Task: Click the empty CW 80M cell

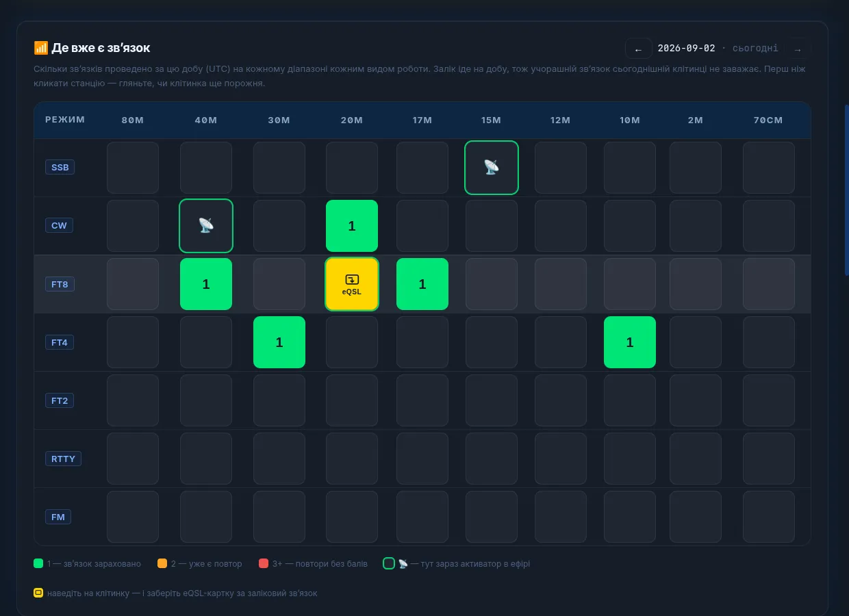Action: tap(133, 226)
